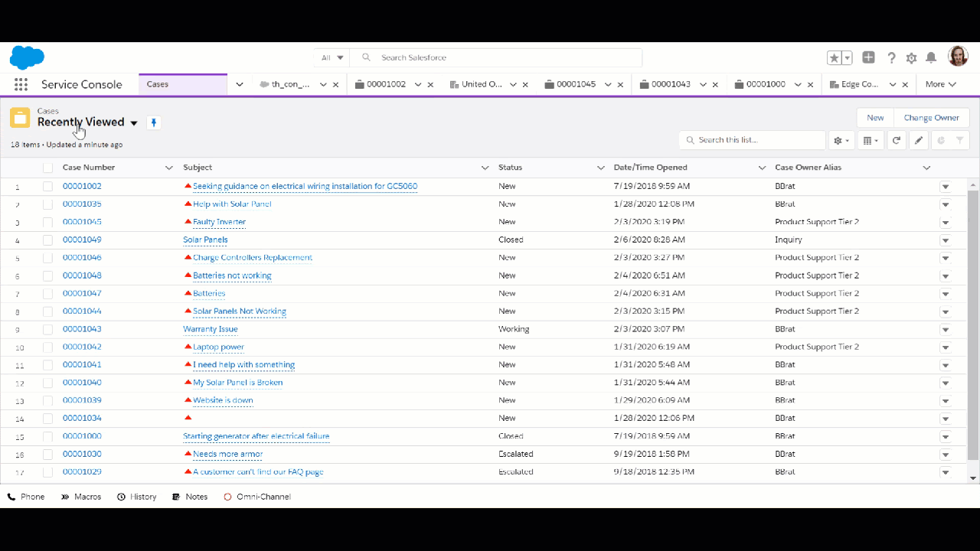Expand the Recently Viewed list view dropdown
Viewport: 980px width, 551px height.
pyautogui.click(x=134, y=122)
